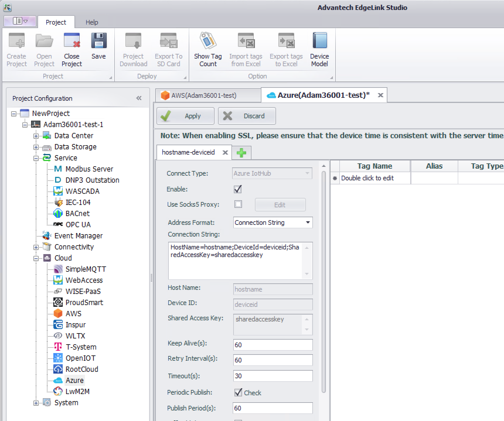Add a new connection with green plus
This screenshot has width=504, height=421.
[241, 153]
